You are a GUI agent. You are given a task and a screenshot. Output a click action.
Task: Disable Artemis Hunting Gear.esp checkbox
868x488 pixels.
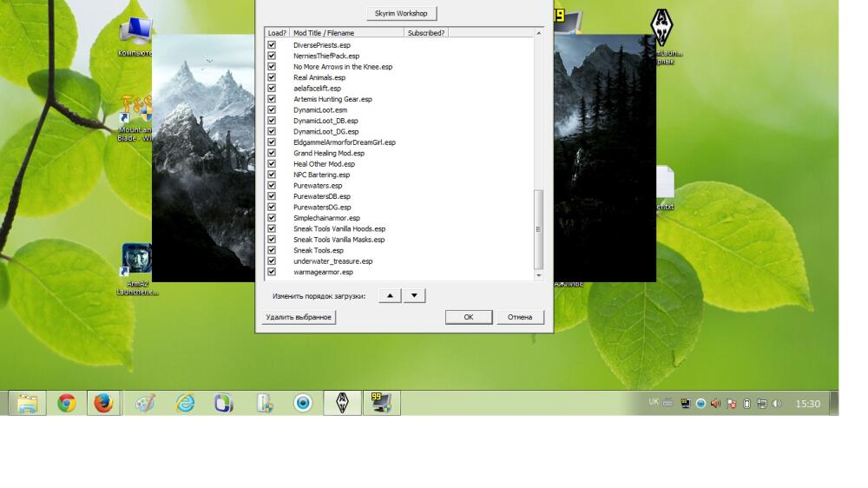pyautogui.click(x=272, y=99)
